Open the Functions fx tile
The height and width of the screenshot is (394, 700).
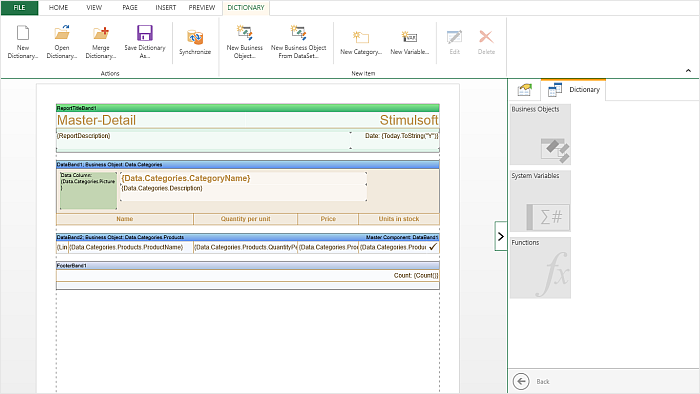tap(540, 268)
